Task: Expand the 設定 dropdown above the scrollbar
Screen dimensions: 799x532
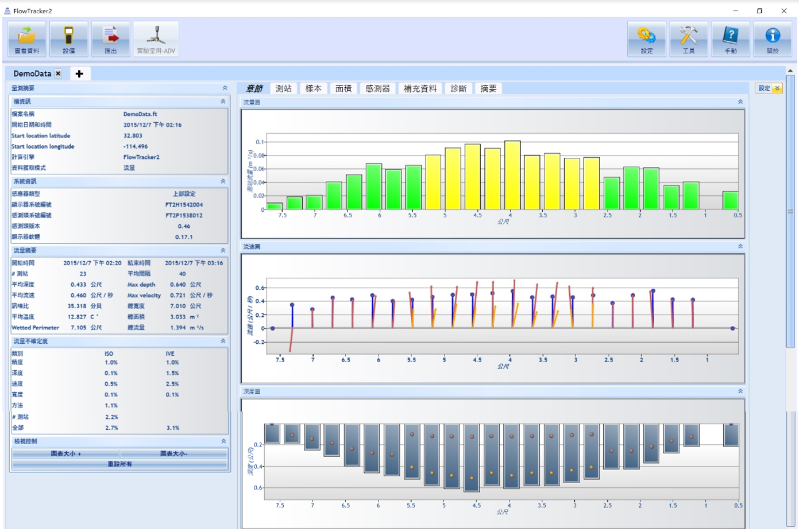Action: 777,88
